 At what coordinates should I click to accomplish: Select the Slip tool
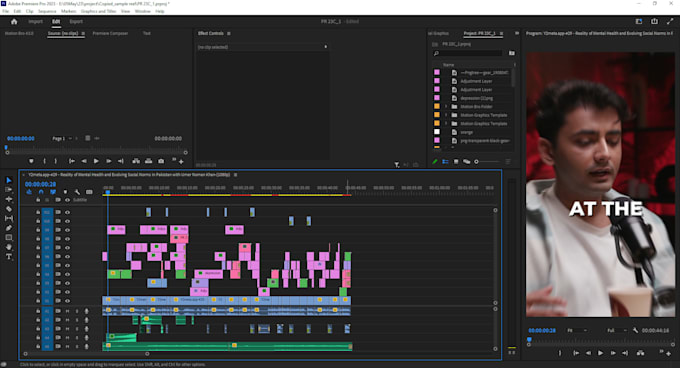click(9, 218)
